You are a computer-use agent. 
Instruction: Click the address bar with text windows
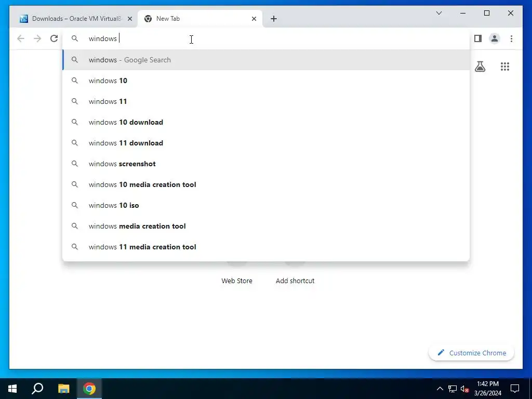[x=267, y=38]
